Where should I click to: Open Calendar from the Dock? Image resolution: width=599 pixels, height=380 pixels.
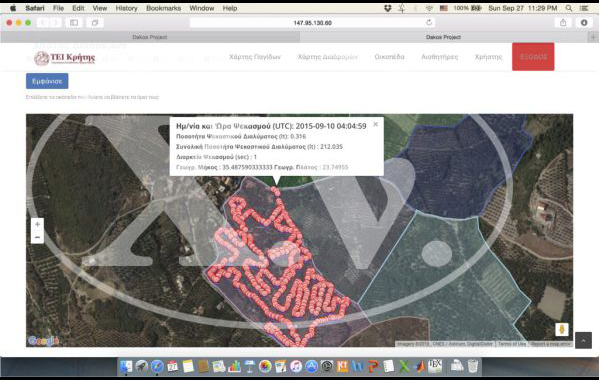172,366
